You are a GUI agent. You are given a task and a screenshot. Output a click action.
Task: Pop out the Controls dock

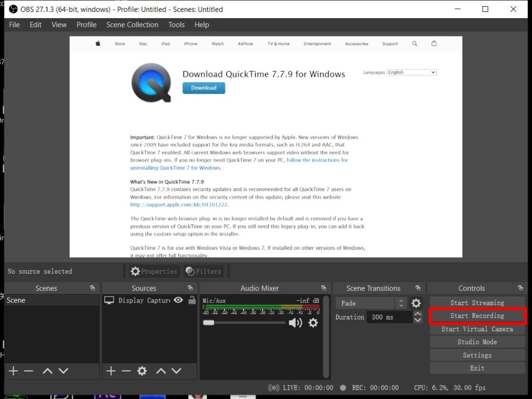coord(521,288)
